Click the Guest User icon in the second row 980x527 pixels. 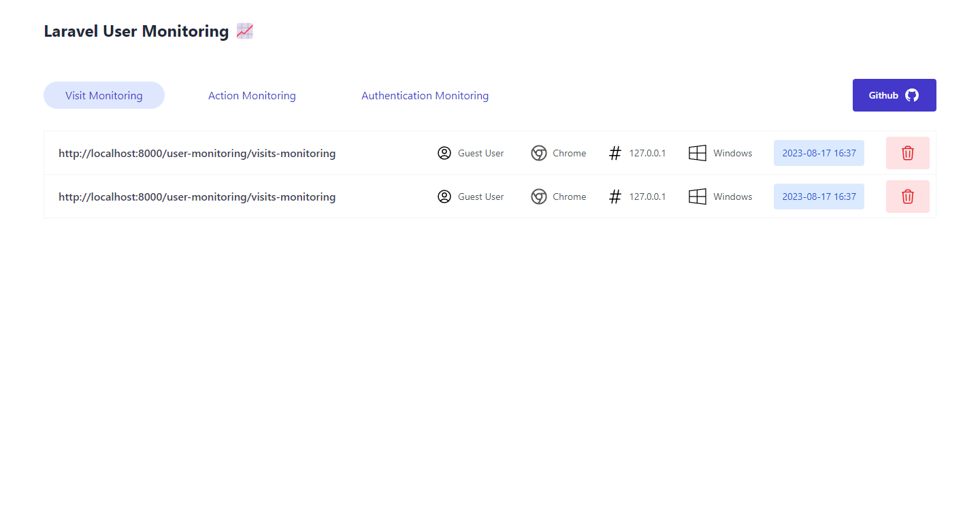(x=444, y=197)
